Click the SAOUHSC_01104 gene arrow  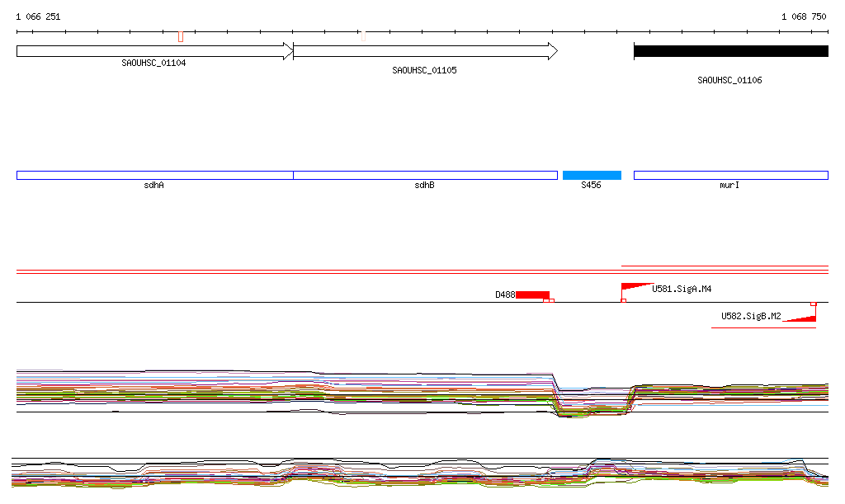(153, 51)
